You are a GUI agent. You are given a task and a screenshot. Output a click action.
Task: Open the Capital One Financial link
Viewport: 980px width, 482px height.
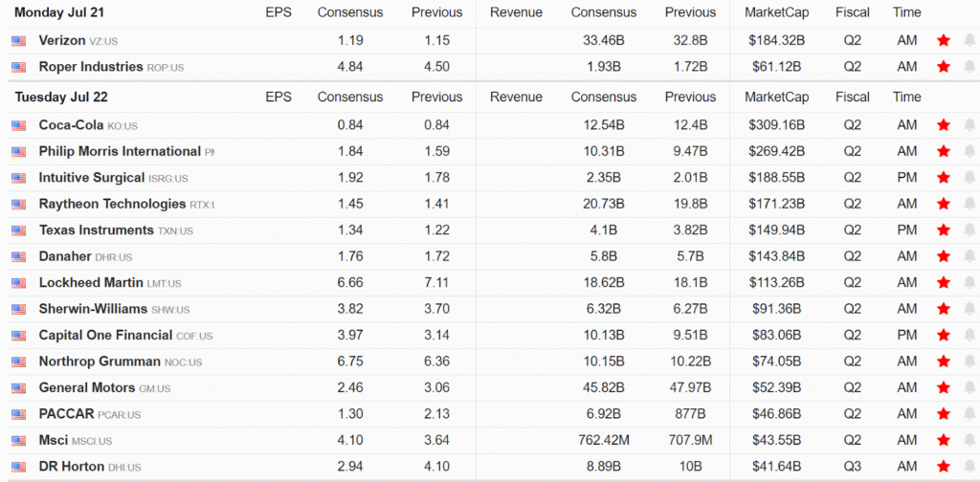[x=105, y=335]
